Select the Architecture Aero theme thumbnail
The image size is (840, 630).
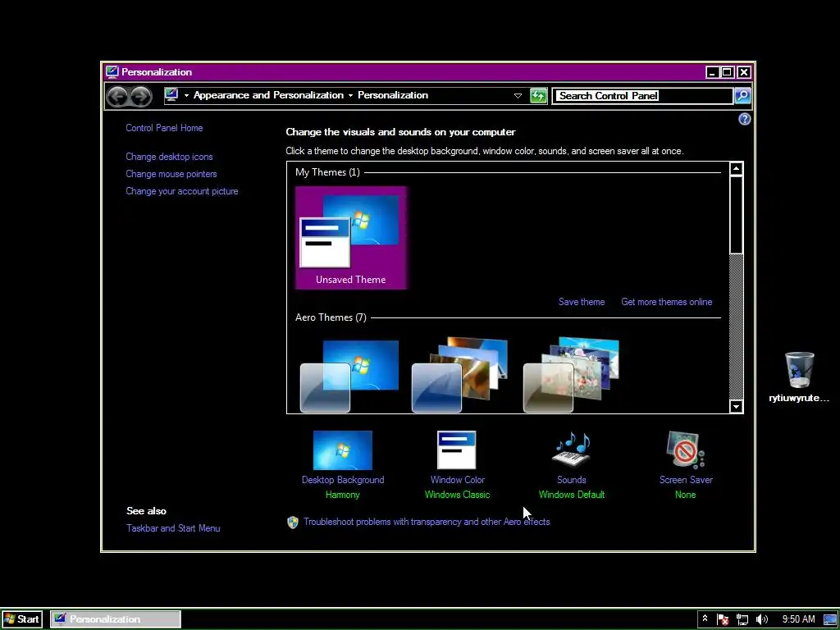(459, 375)
